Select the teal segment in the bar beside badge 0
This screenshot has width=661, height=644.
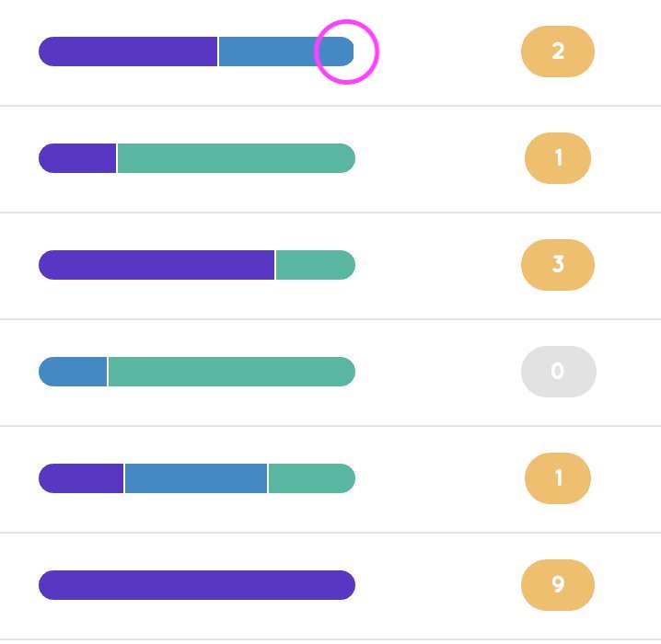pyautogui.click(x=232, y=372)
